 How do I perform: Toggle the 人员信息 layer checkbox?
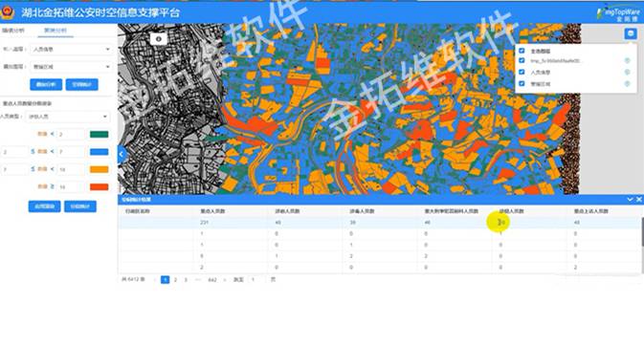(x=522, y=72)
